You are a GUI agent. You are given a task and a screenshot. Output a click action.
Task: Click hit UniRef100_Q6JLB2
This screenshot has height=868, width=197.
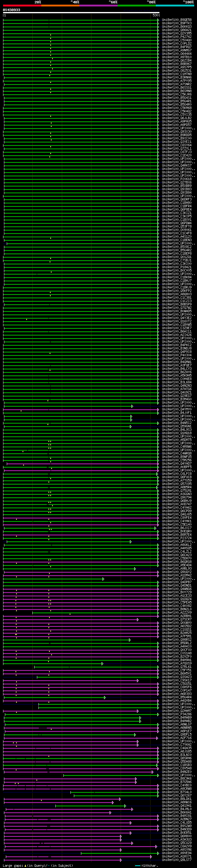[177, 118]
